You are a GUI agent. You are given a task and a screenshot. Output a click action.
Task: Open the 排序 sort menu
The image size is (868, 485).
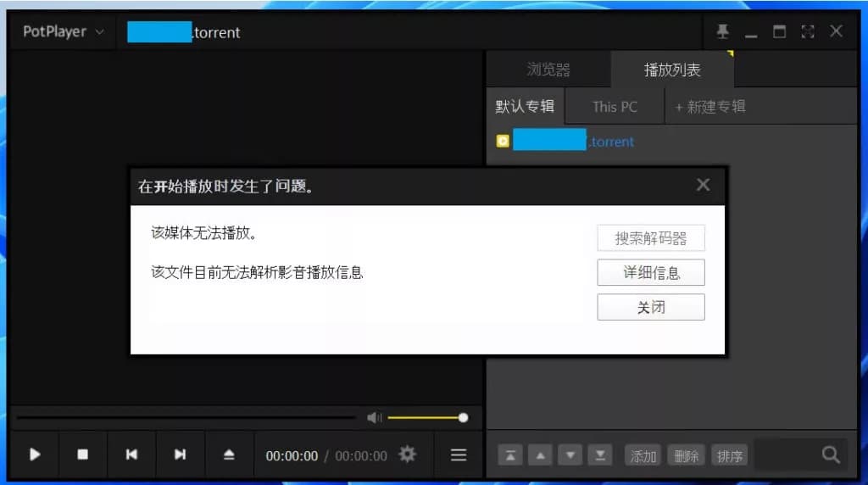tap(730, 456)
